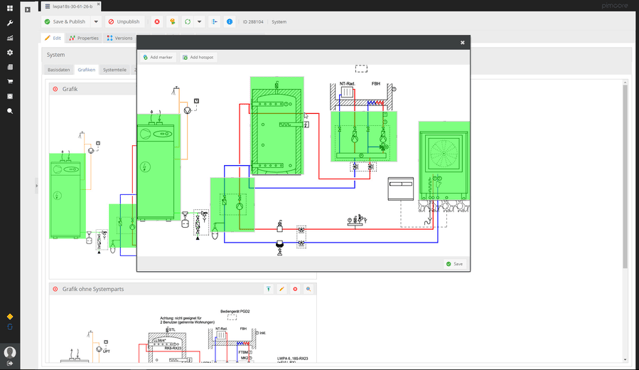Click the orange icon next to delete
This screenshot has width=639, height=370.
[172, 22]
